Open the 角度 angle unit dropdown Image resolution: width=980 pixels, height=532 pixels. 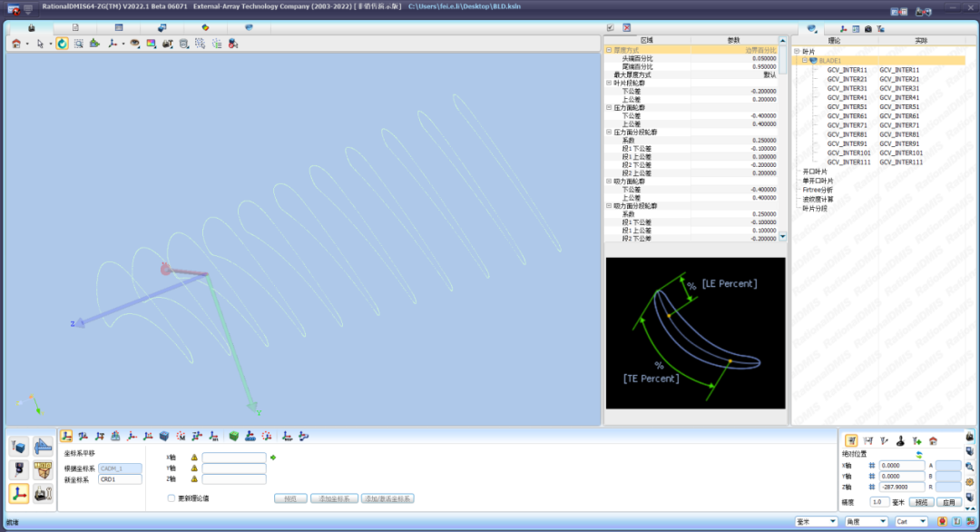(x=865, y=522)
